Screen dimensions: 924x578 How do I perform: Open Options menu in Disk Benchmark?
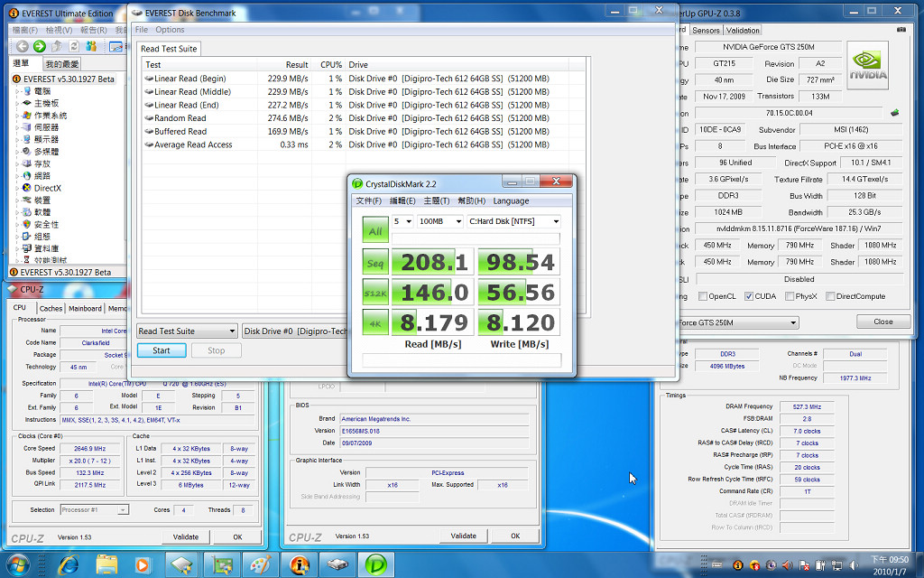[x=170, y=30]
